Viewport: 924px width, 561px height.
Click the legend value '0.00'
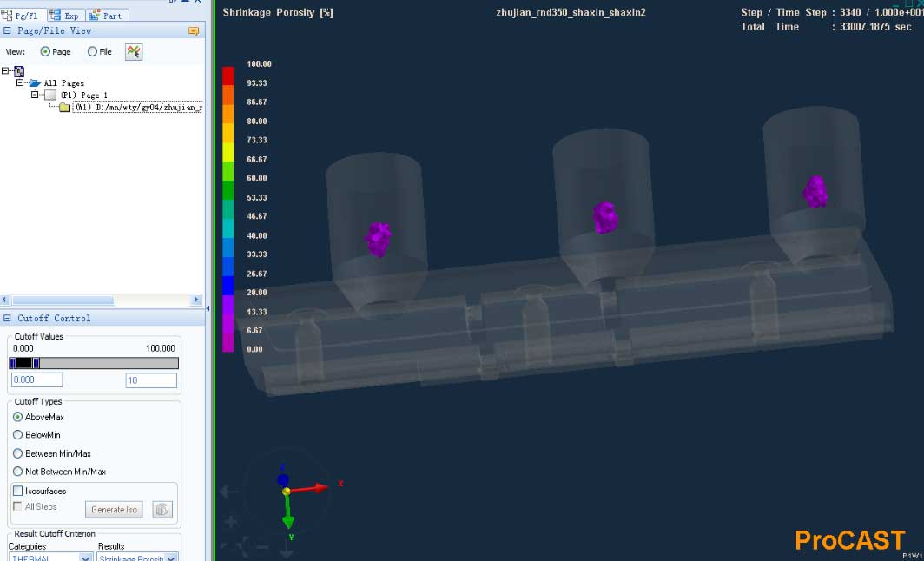[254, 349]
